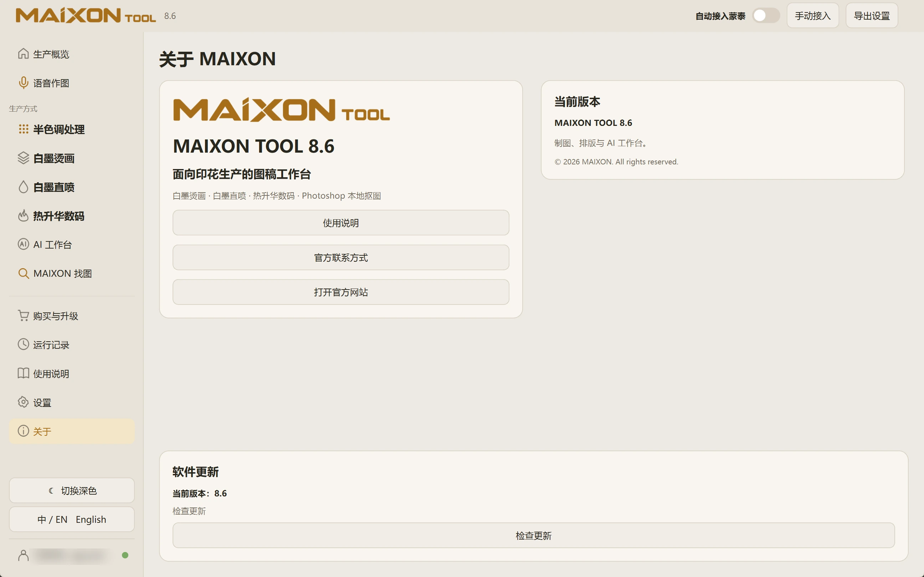
Task: Click the microphone icon for 语音作图
Action: 23,83
